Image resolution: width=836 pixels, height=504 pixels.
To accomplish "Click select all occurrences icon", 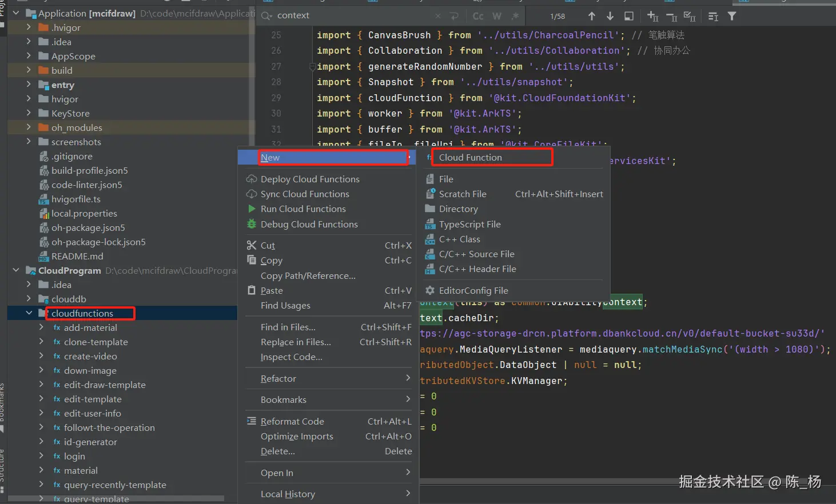I will pyautogui.click(x=690, y=16).
